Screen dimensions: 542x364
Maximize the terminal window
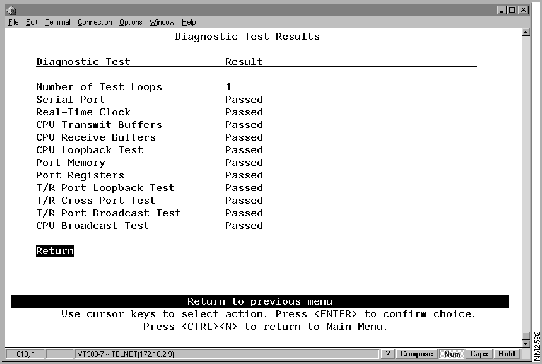tap(512, 10)
